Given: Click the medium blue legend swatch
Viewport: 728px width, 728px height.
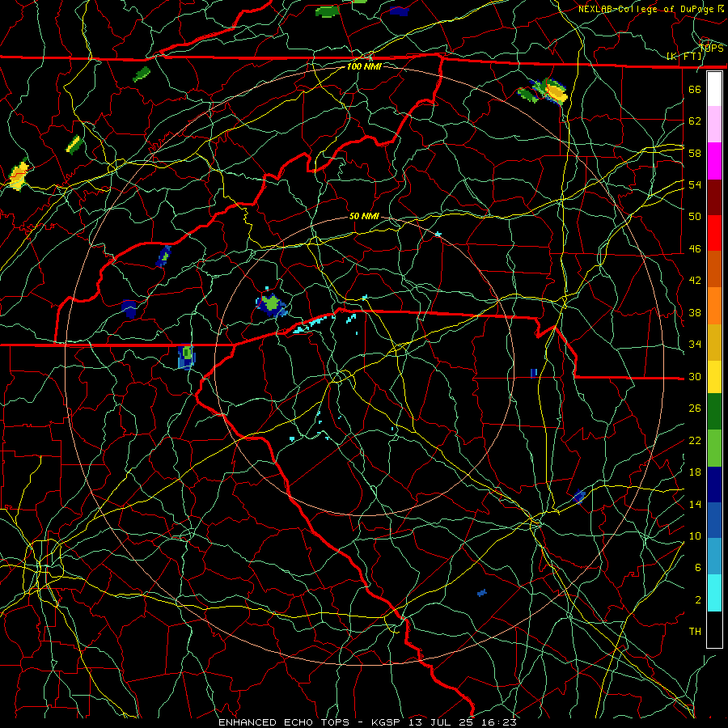Looking at the screenshot, I should click(714, 520).
